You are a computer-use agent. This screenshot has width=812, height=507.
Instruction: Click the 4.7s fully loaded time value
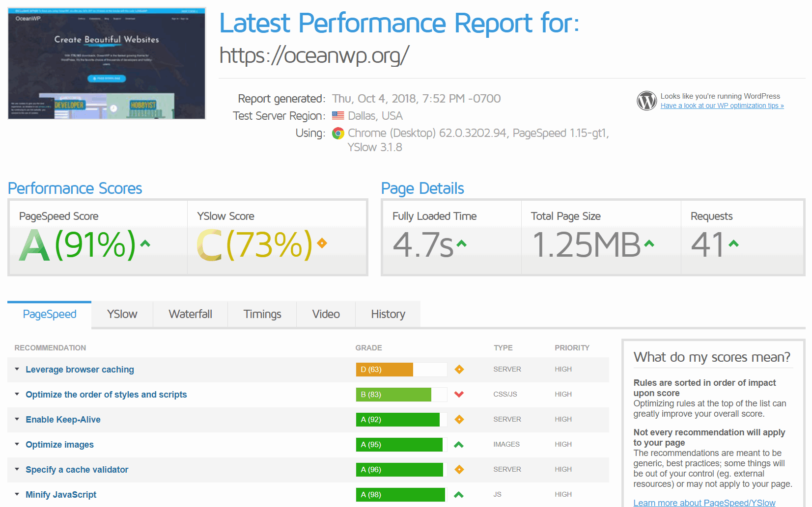[x=423, y=244]
